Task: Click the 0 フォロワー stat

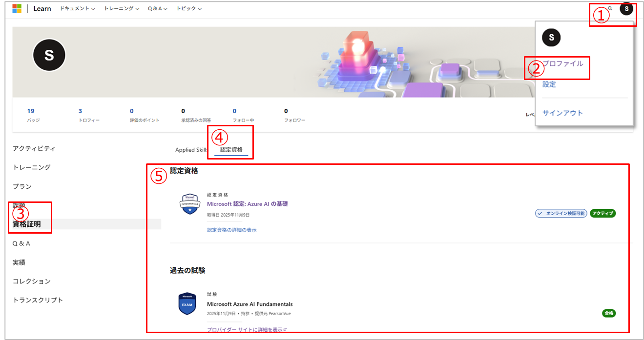Action: click(295, 115)
